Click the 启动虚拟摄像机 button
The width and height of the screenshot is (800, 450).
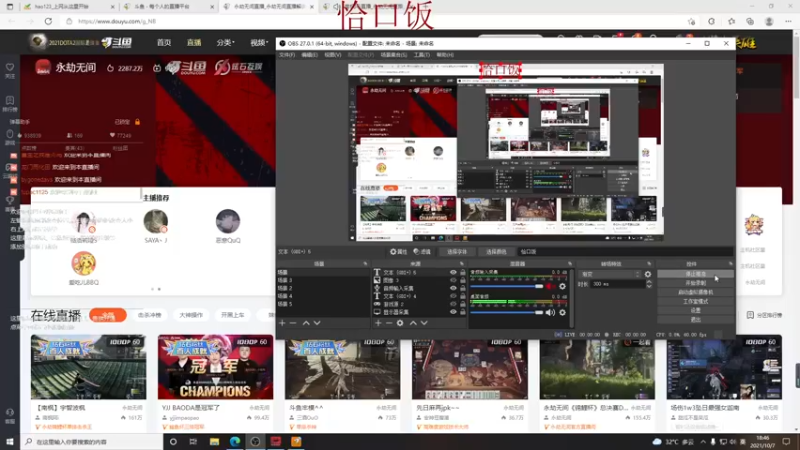pyautogui.click(x=695, y=292)
